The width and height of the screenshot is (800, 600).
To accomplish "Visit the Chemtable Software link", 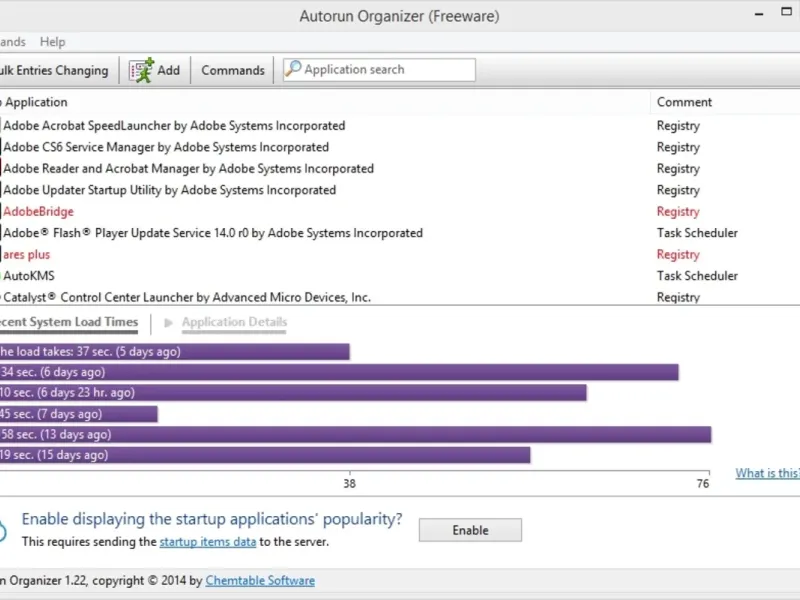I will click(260, 580).
